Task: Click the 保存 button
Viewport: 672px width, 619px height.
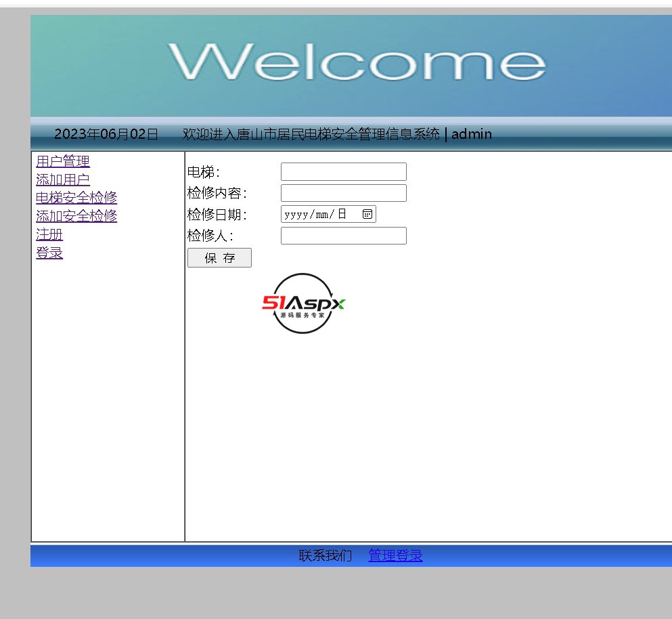Action: [x=219, y=258]
